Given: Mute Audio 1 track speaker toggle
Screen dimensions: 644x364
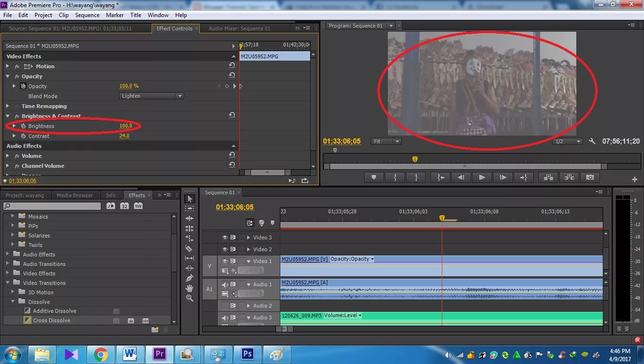Looking at the screenshot, I should point(225,284).
